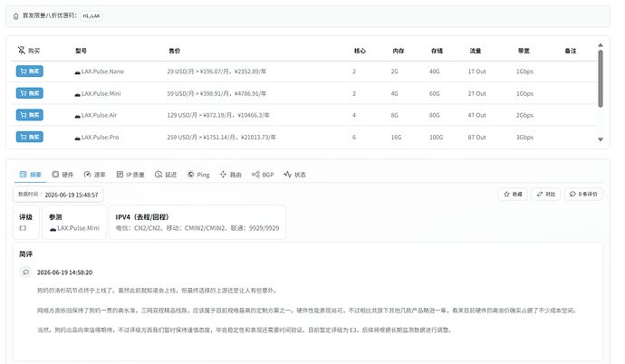This screenshot has width=625, height=364.
Task: Click the 售价 column header
Action: (x=175, y=51)
